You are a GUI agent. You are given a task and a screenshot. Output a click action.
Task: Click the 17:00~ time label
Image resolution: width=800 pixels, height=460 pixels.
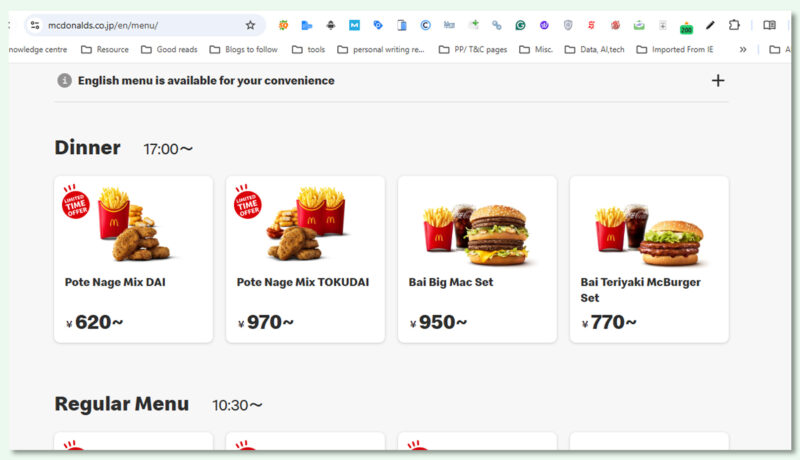[168, 149]
